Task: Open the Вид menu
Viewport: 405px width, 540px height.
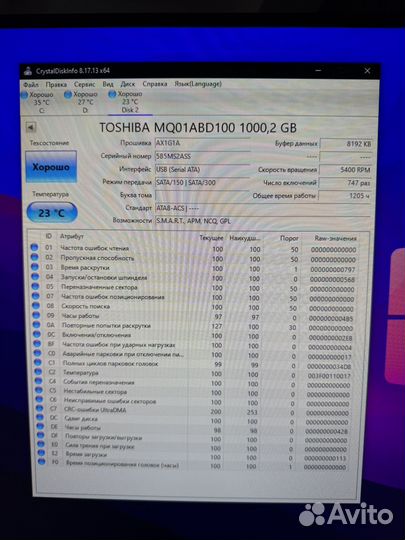Action: pyautogui.click(x=108, y=84)
